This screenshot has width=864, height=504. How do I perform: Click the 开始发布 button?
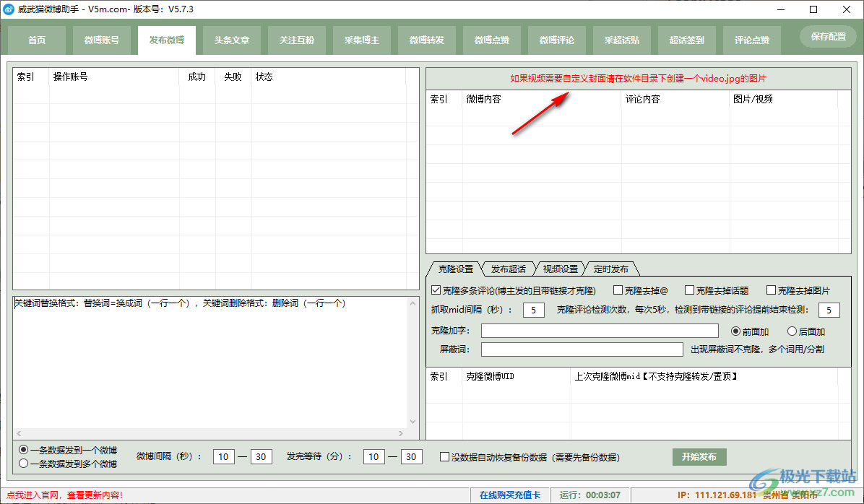(699, 456)
